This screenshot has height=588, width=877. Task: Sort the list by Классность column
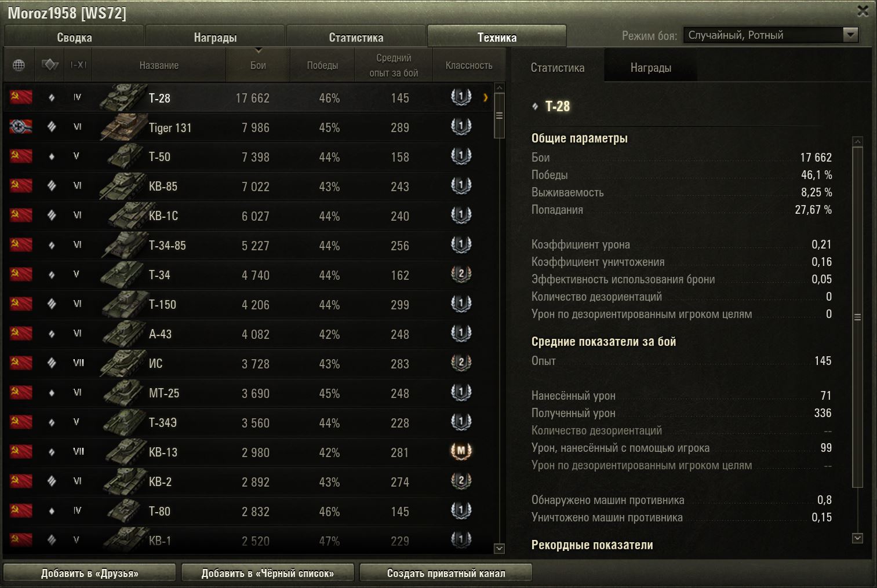469,65
